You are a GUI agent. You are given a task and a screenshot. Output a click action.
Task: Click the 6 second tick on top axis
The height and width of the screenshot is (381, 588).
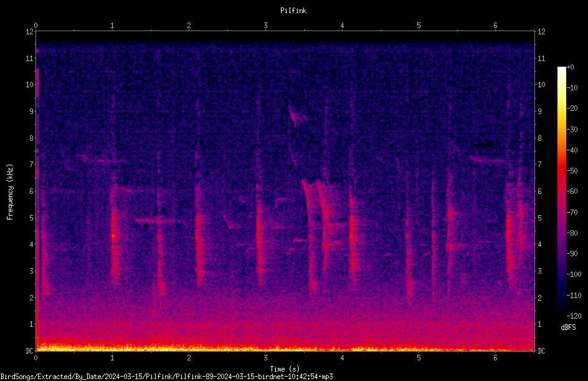495,26
